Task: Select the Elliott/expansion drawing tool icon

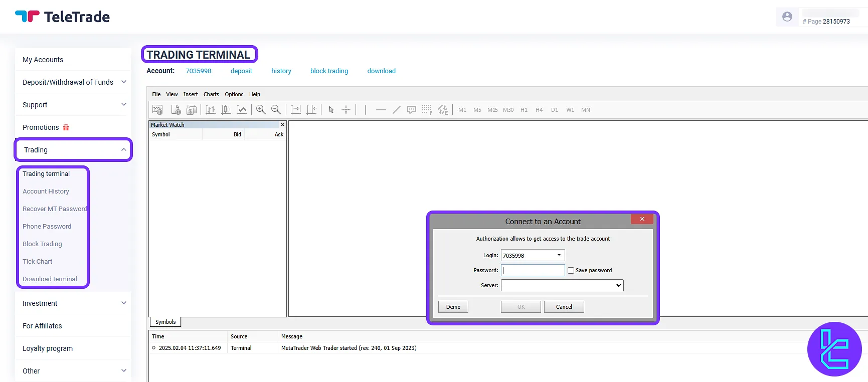Action: coord(443,110)
